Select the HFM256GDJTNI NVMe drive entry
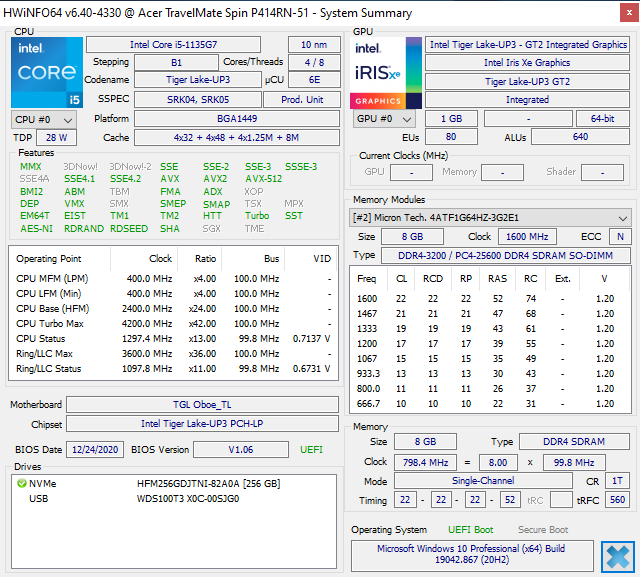The image size is (640, 577). [x=208, y=484]
